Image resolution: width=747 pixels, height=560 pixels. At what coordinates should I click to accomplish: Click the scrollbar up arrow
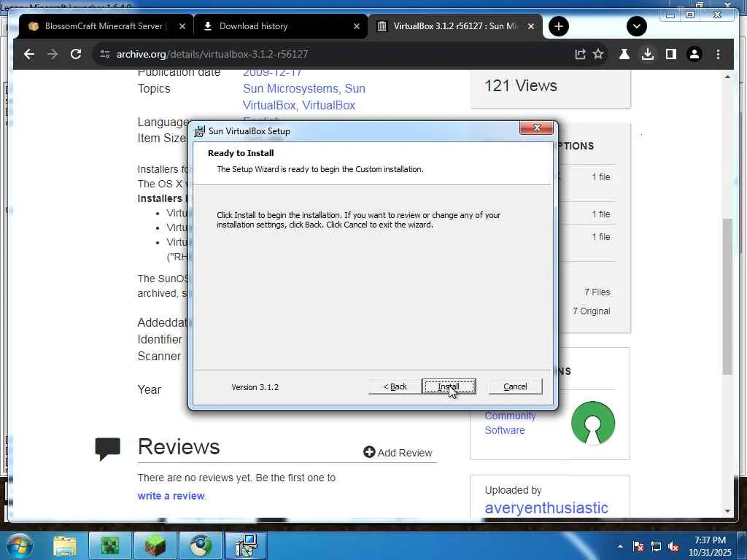pyautogui.click(x=727, y=77)
